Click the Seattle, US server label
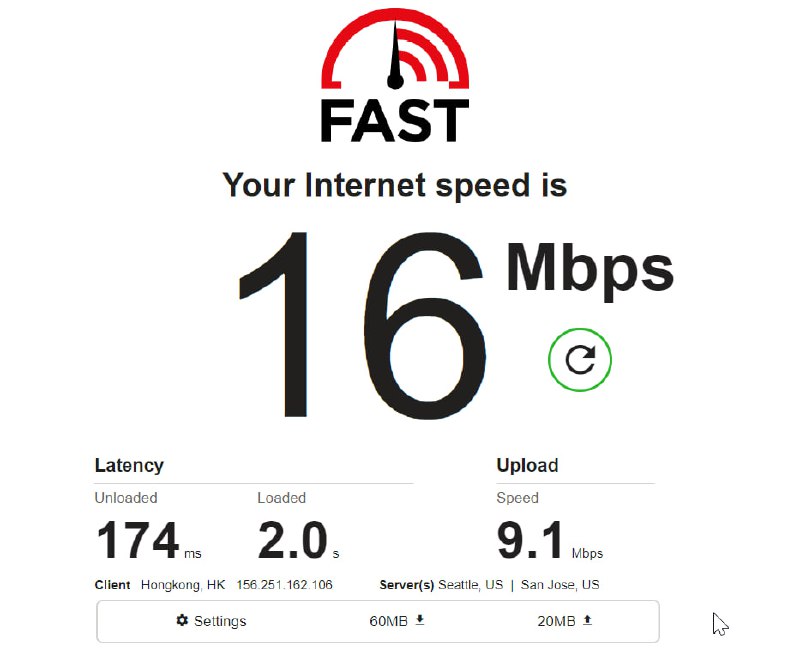The height and width of the screenshot is (658, 800). pyautogui.click(x=470, y=585)
